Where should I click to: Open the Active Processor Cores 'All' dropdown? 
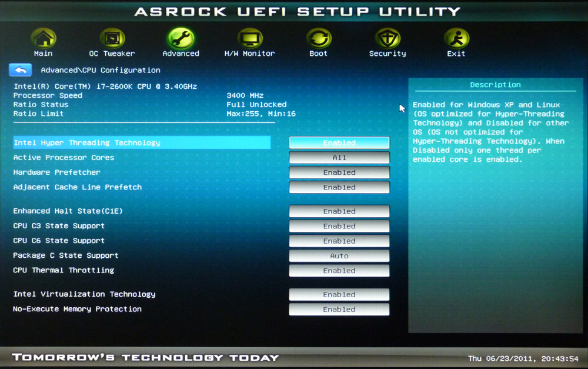[x=339, y=158]
